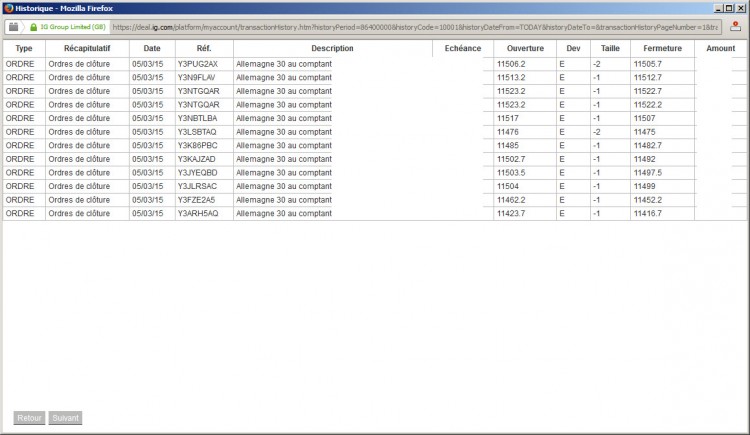Select reference Y3FZE2A5

(196, 200)
